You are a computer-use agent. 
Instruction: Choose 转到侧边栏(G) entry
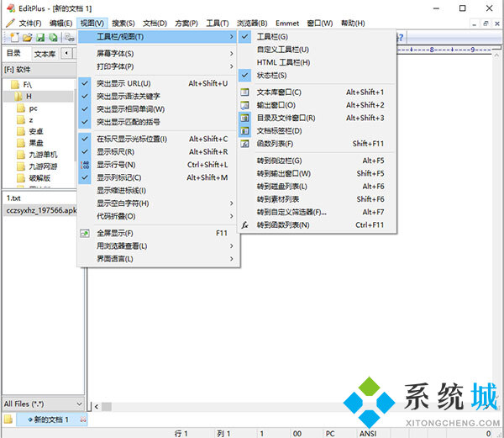tap(317, 161)
